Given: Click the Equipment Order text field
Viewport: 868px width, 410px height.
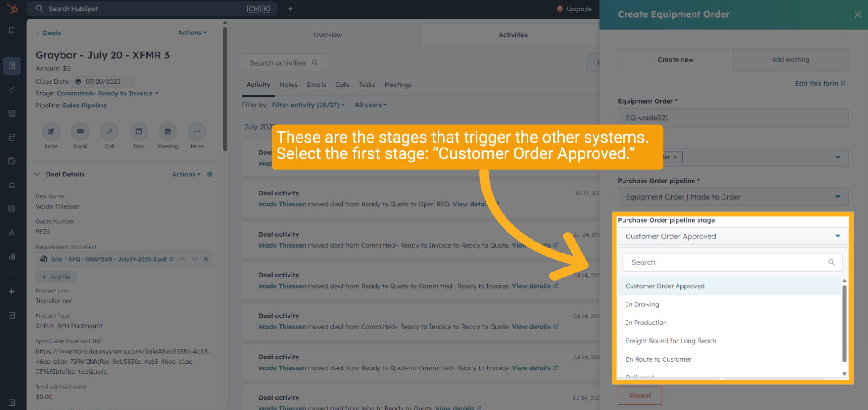Looking at the screenshot, I should (x=733, y=118).
